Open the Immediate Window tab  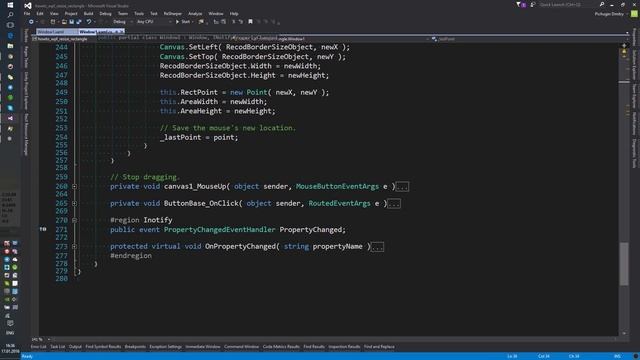203,347
